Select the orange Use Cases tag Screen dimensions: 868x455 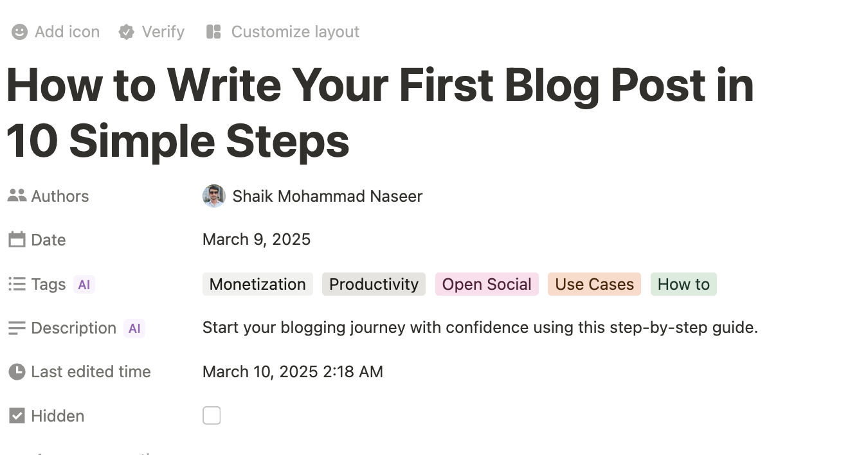click(595, 284)
